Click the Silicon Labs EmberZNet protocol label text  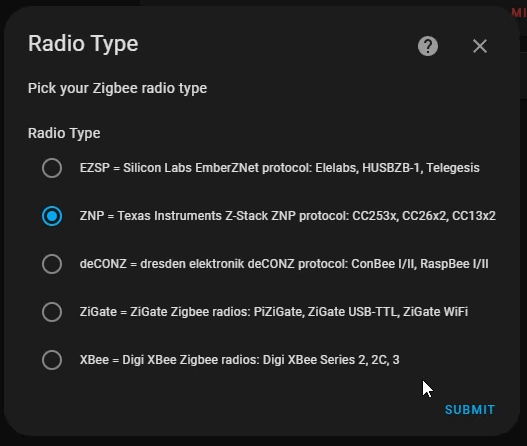tap(280, 168)
